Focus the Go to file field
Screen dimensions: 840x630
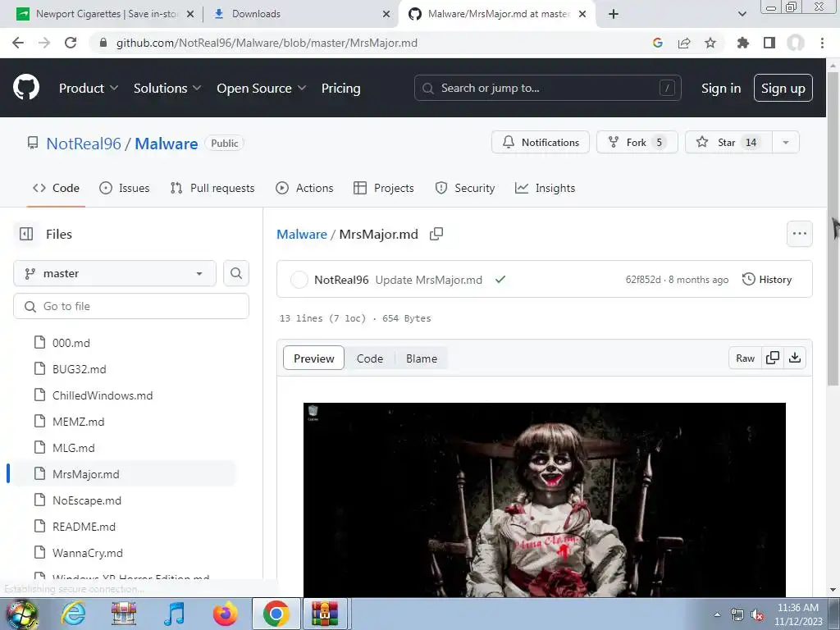131,306
